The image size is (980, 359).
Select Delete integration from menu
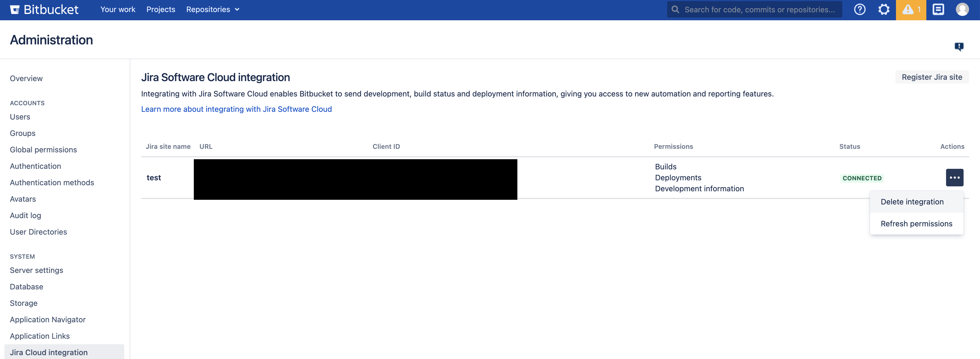click(x=912, y=202)
